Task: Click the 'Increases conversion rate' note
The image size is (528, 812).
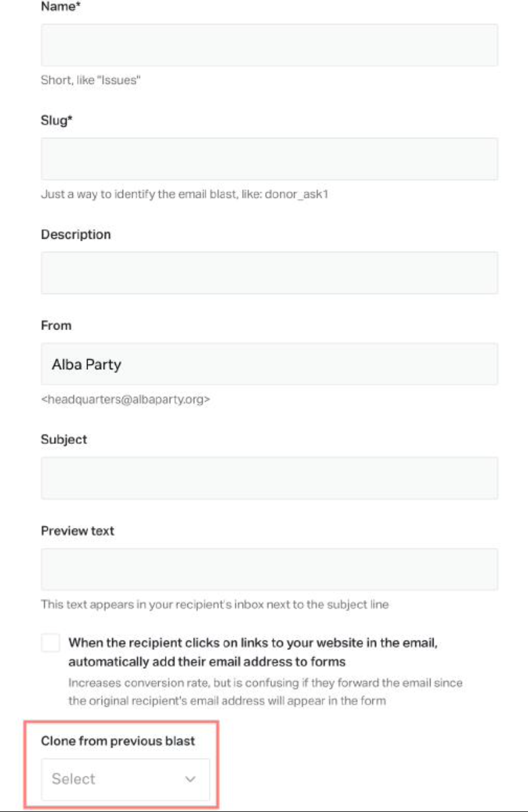Action: point(265,691)
